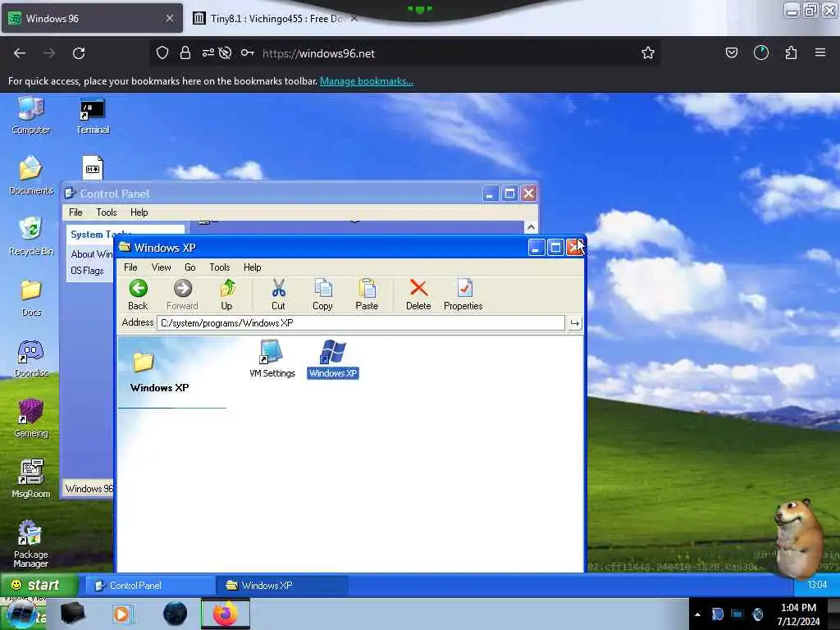The image size is (840, 630).
Task: Bookmark this page with the star icon
Action: [x=648, y=53]
